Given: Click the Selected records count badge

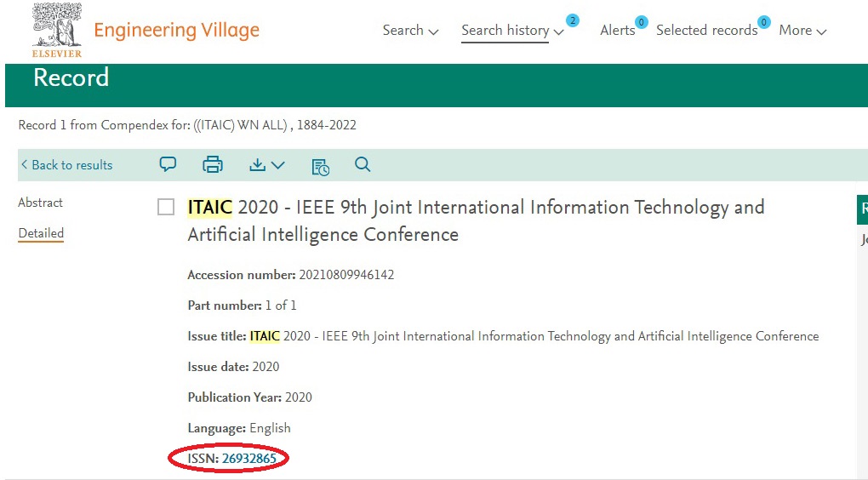Looking at the screenshot, I should coord(764,22).
